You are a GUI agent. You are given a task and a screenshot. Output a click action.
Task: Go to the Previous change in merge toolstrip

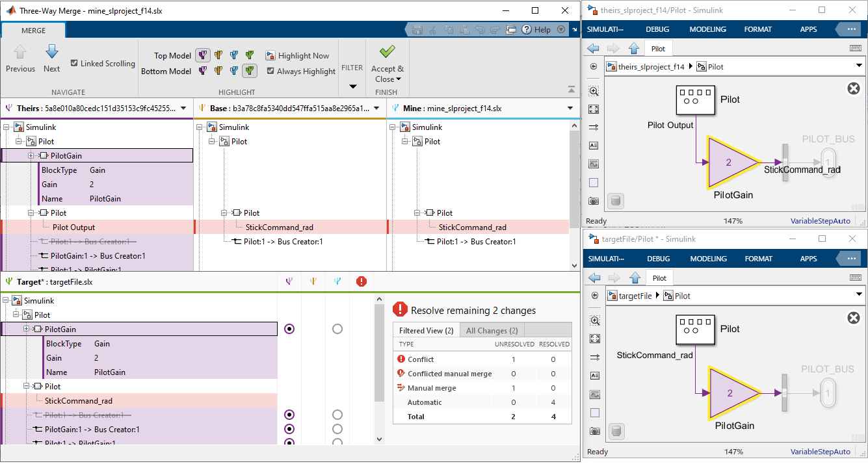[20, 58]
